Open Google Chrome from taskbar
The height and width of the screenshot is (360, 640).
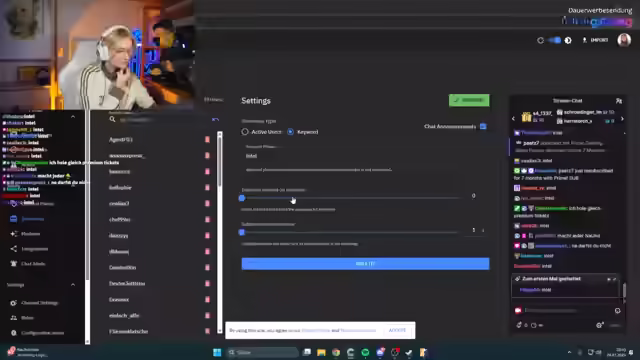(336, 352)
